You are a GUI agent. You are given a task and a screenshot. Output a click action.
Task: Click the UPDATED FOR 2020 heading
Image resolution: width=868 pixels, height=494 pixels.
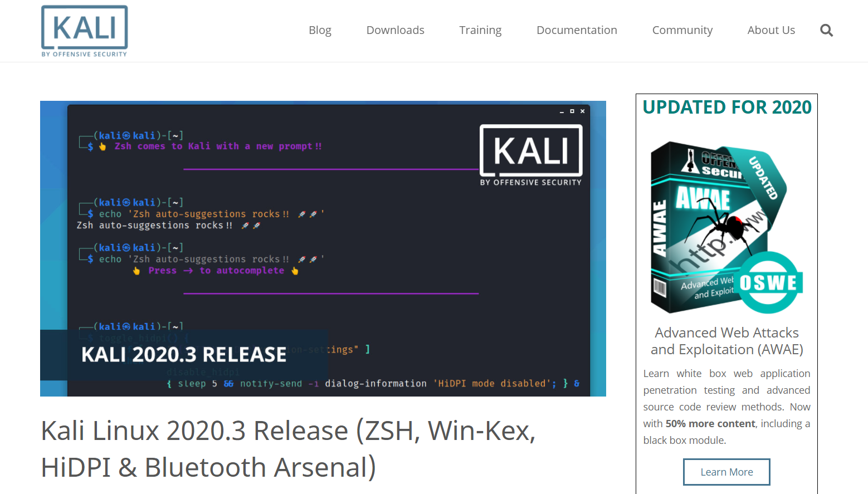[x=726, y=107]
